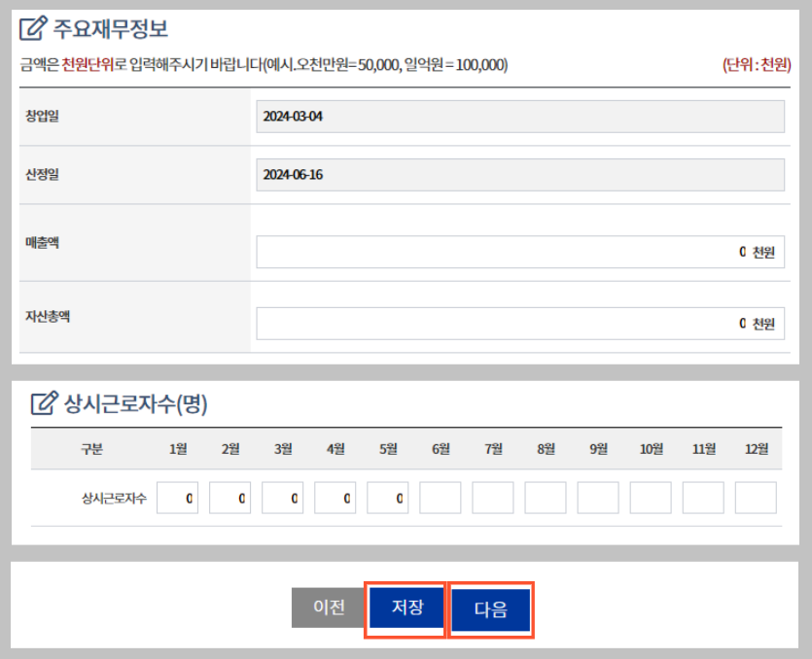
Task: Click the 6월 column header
Action: click(x=441, y=449)
